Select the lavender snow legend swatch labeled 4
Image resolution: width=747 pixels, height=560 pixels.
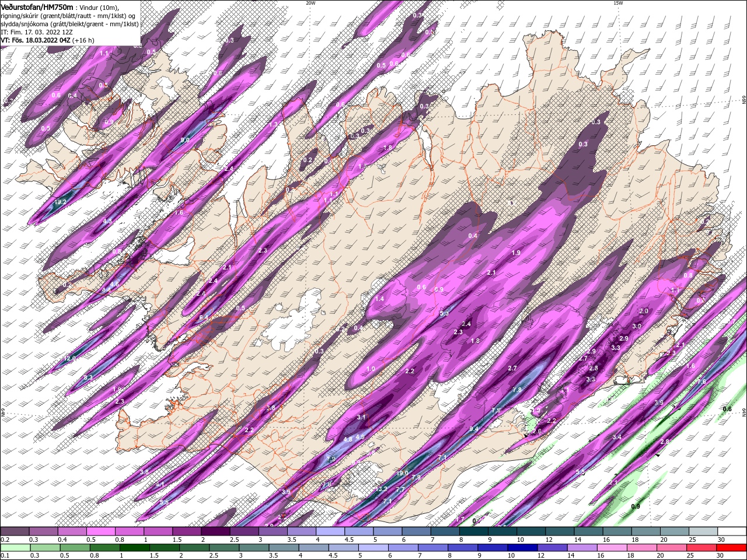(330, 531)
